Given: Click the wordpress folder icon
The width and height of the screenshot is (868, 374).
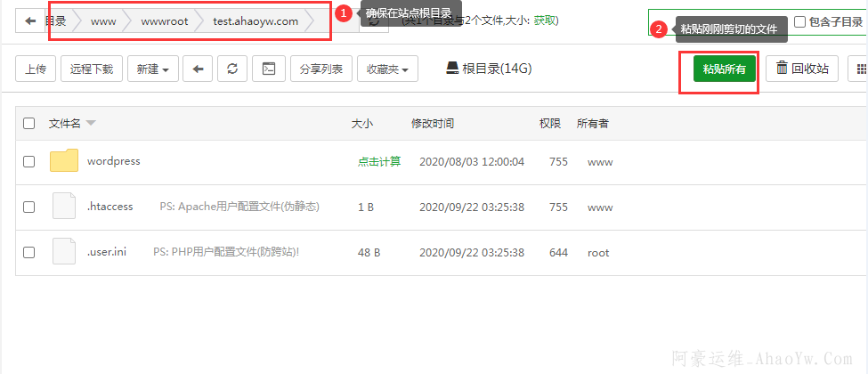Looking at the screenshot, I should click(64, 161).
